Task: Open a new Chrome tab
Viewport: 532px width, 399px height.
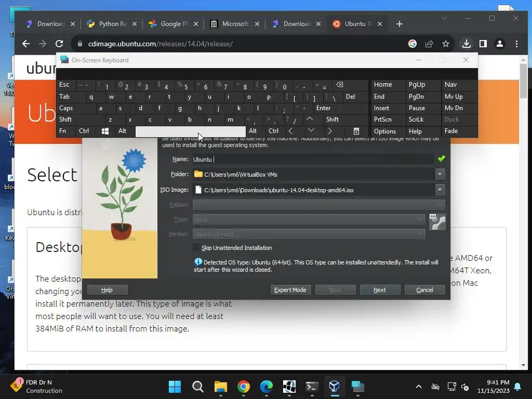Action: click(400, 24)
